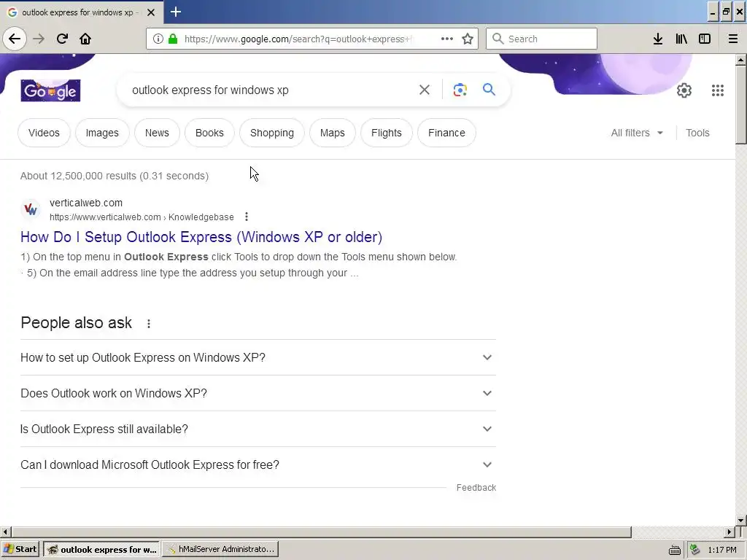Reload the page with the refresh icon
This screenshot has height=560, width=747.
pyautogui.click(x=62, y=39)
